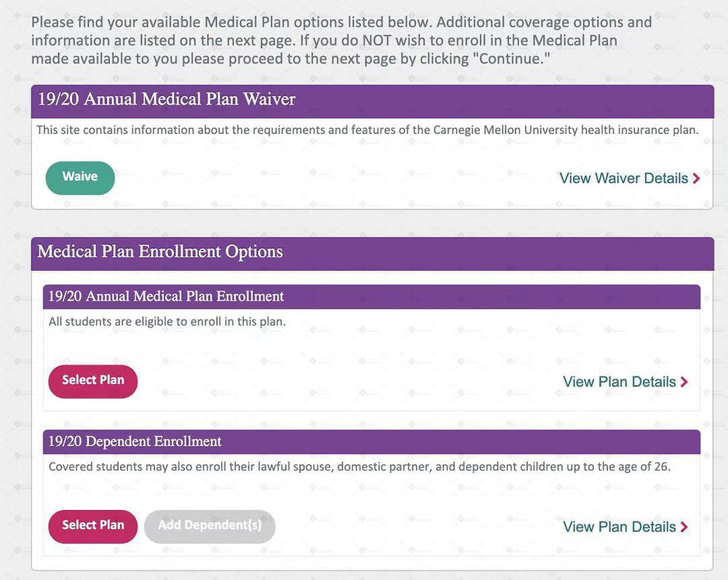Open the View Waiver Details link
The height and width of the screenshot is (580, 728).
630,178
